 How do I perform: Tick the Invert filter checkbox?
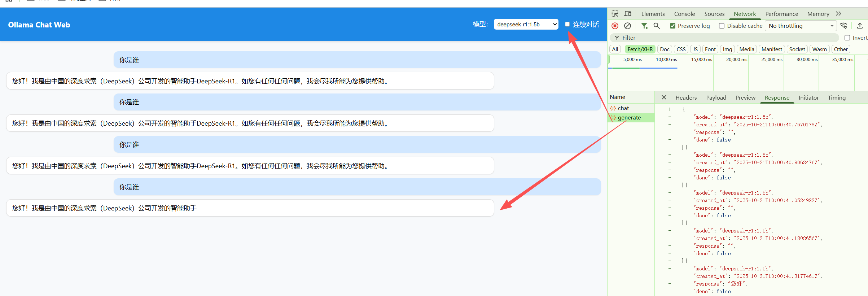click(x=847, y=38)
